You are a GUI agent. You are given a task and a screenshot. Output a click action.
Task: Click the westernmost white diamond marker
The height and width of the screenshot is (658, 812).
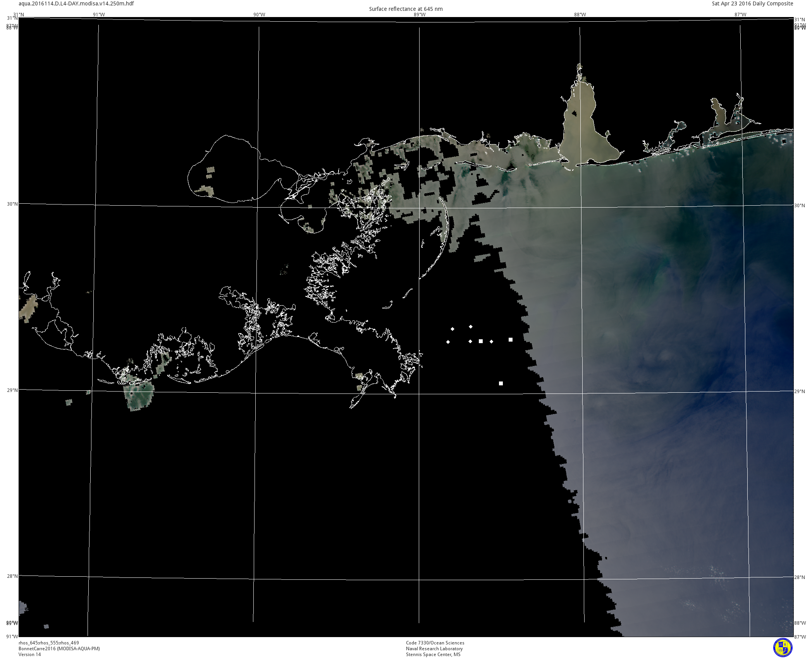click(448, 342)
